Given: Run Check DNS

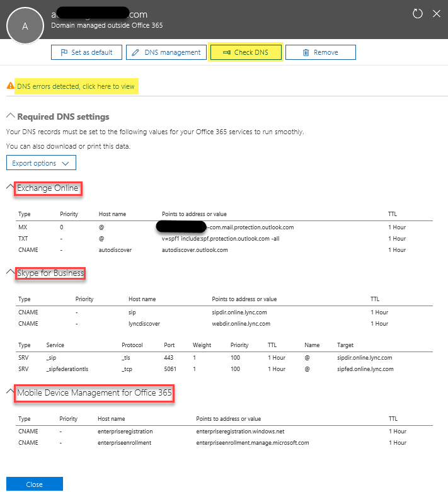Looking at the screenshot, I should [x=246, y=52].
